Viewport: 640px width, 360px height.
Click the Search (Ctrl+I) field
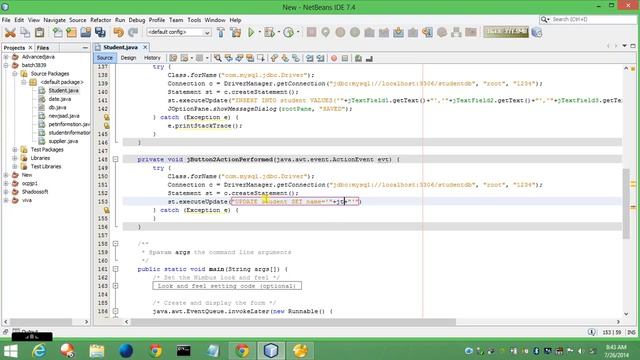[x=593, y=19]
